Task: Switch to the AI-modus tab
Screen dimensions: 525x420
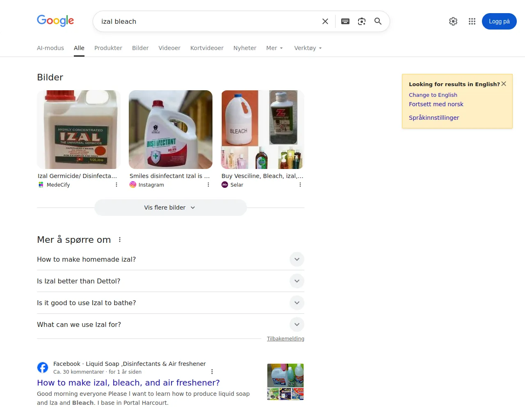Action: coord(50,48)
